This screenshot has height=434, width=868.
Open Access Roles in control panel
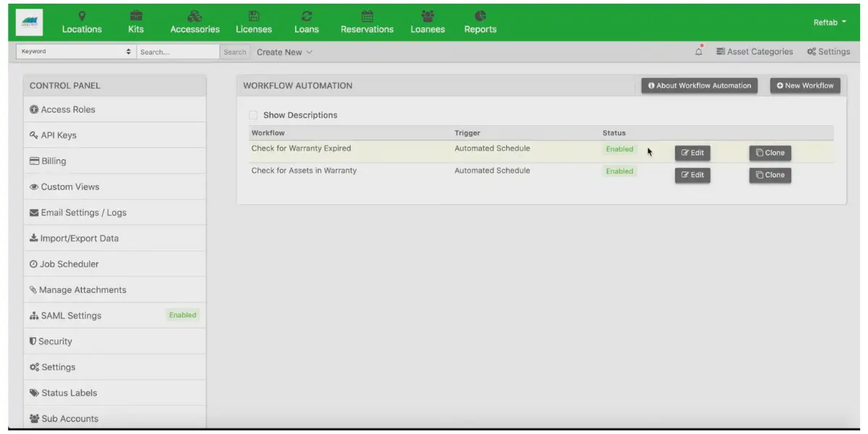[x=114, y=110]
